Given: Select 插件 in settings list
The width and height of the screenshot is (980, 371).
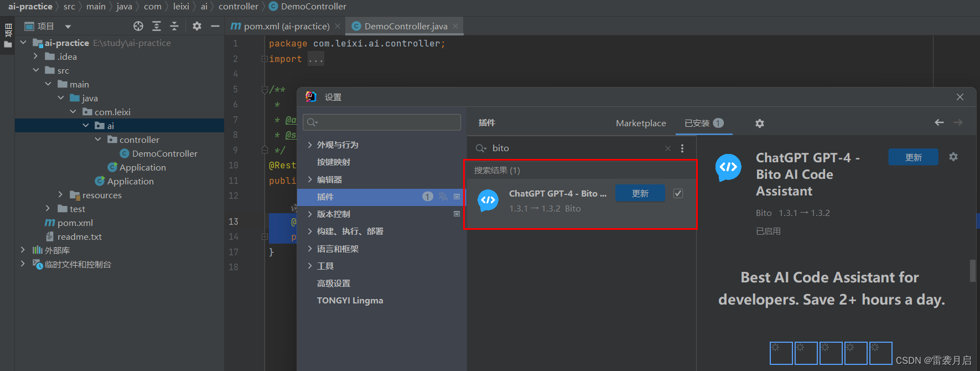Looking at the screenshot, I should point(381,197).
